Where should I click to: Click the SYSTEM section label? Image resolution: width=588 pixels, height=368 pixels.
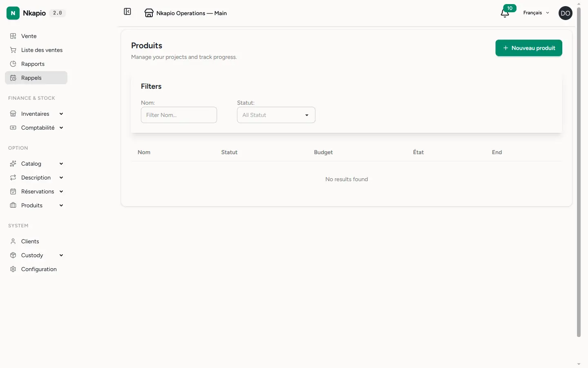[x=18, y=226]
